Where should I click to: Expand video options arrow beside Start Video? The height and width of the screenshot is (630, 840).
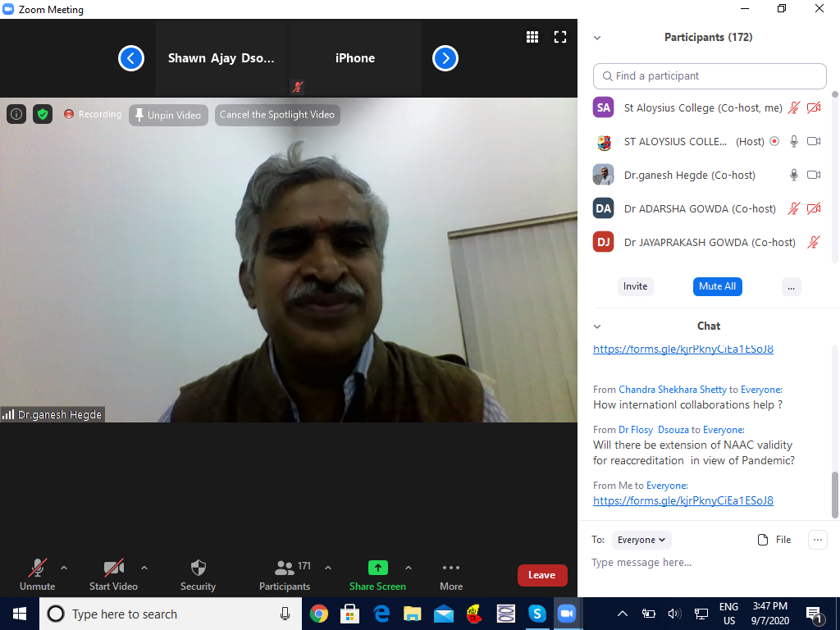click(x=144, y=568)
